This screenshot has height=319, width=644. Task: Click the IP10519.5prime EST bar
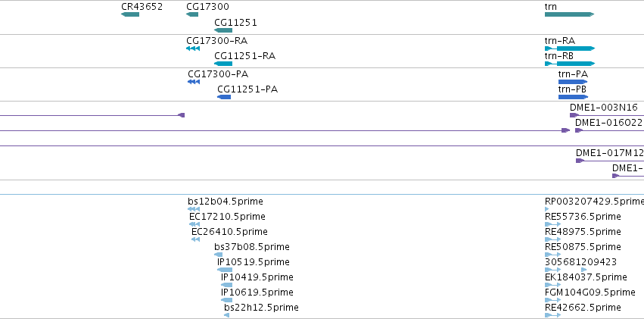(x=225, y=270)
